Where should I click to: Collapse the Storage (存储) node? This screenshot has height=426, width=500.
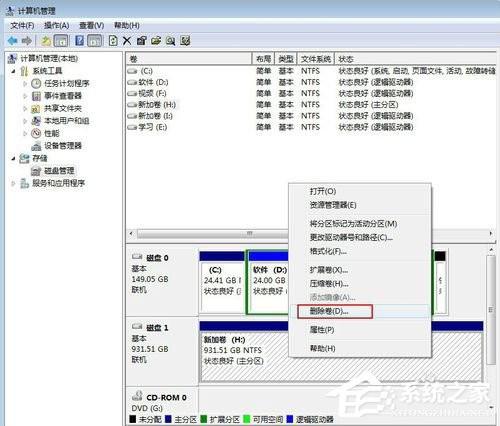tap(14, 158)
